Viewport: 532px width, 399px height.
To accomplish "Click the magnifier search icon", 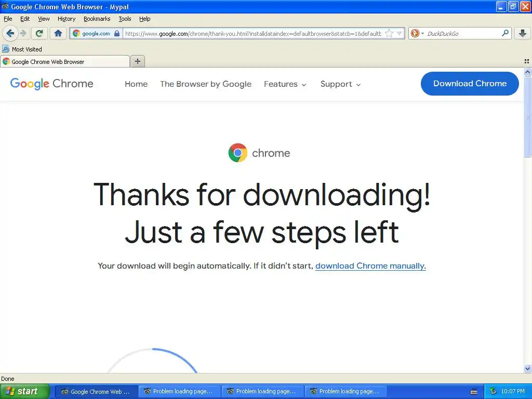I will (x=505, y=33).
